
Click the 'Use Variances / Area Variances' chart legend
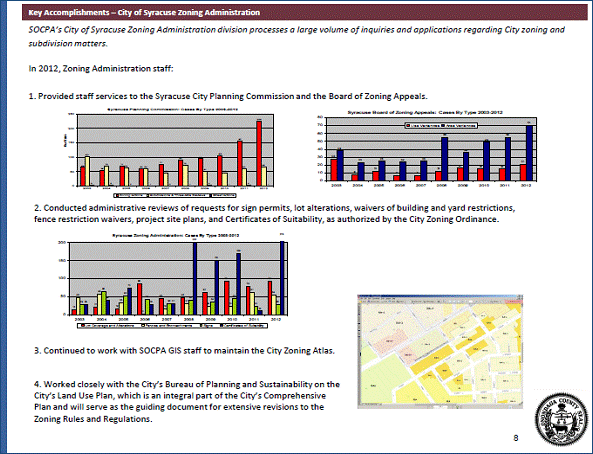click(441, 125)
